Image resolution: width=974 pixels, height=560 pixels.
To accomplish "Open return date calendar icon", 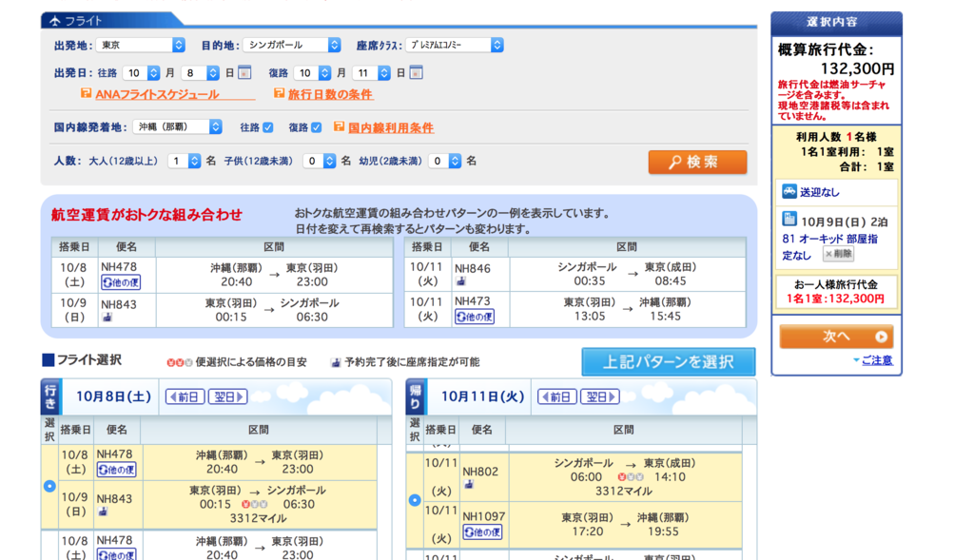I will (417, 72).
